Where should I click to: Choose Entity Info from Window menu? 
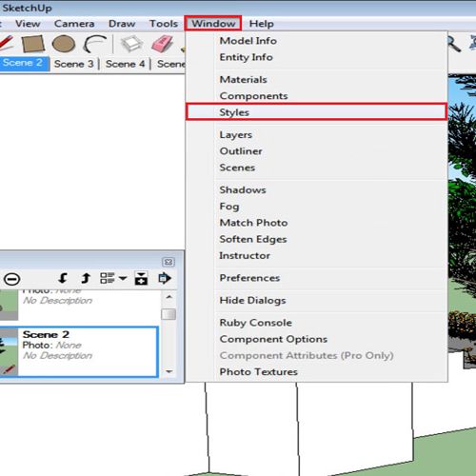317,57
